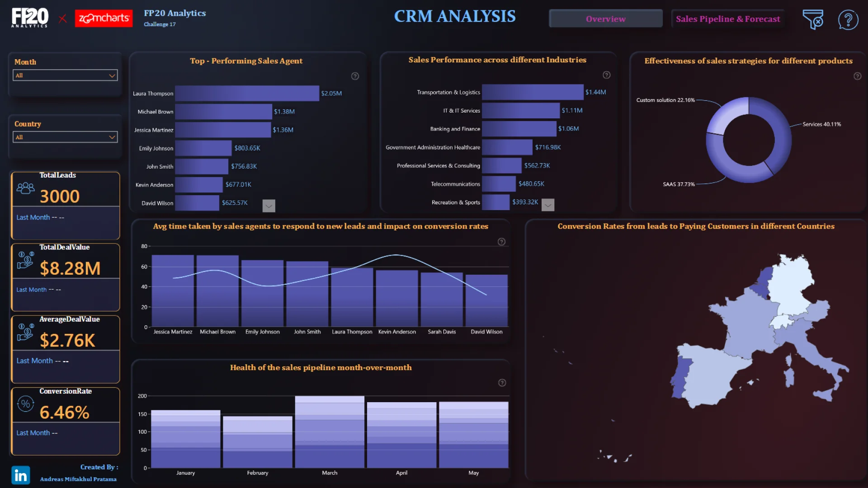Click the $2.76K Average Deal Value
Screen dimensions: 868x488
(67, 340)
